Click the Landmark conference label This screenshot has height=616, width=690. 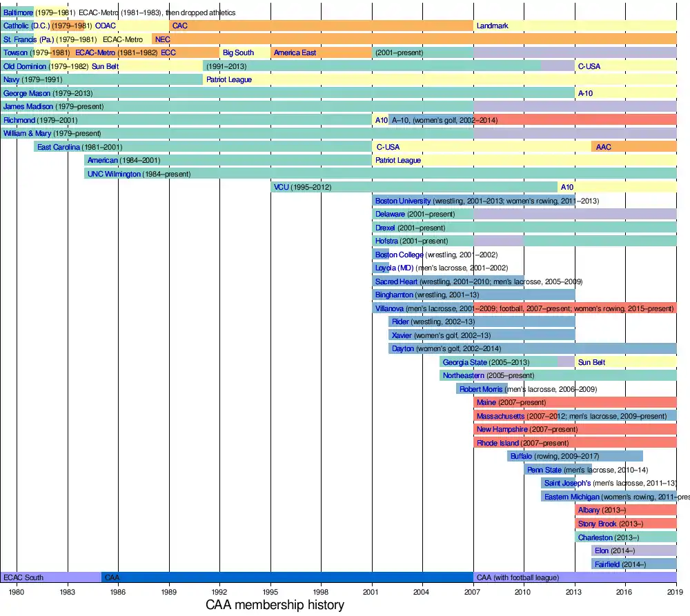click(x=492, y=26)
